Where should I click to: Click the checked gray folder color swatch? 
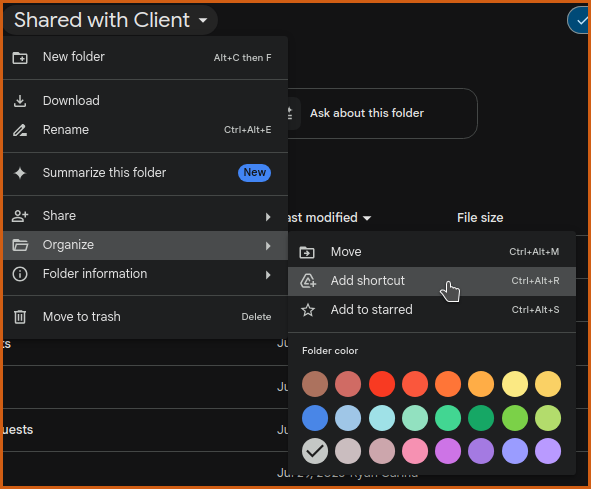[315, 451]
